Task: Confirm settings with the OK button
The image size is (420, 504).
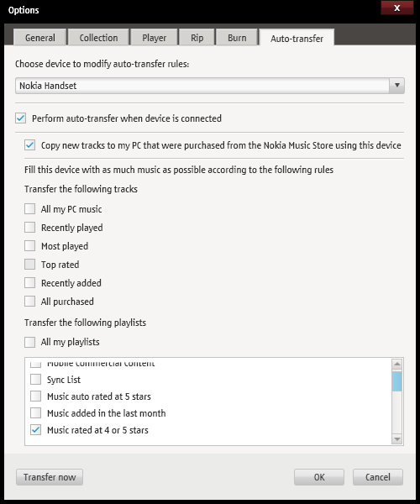Action: point(319,477)
